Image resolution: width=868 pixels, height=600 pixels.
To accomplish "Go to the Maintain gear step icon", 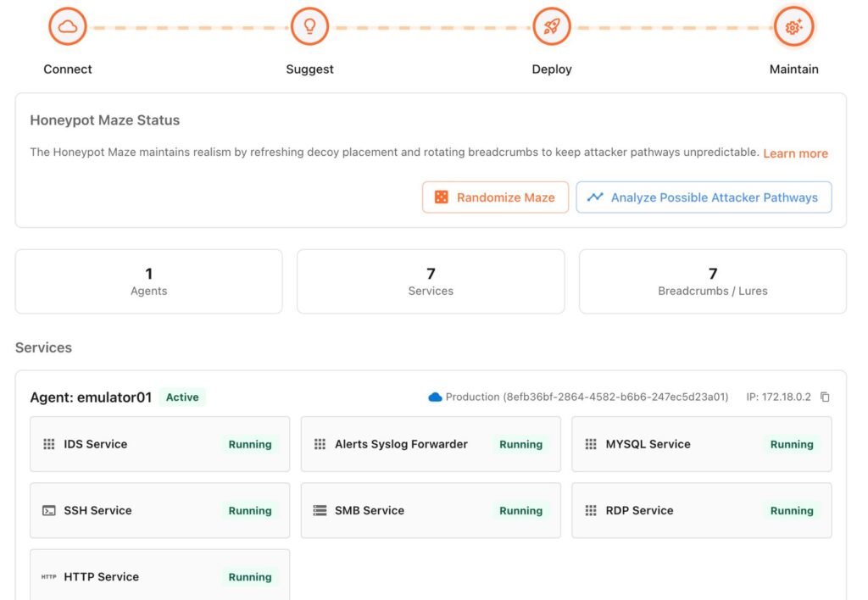I will (x=793, y=27).
